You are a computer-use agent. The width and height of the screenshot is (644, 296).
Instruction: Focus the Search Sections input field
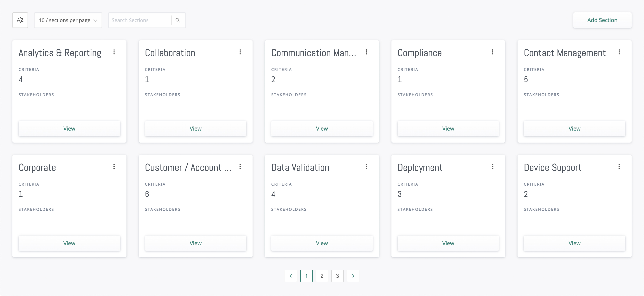[140, 20]
